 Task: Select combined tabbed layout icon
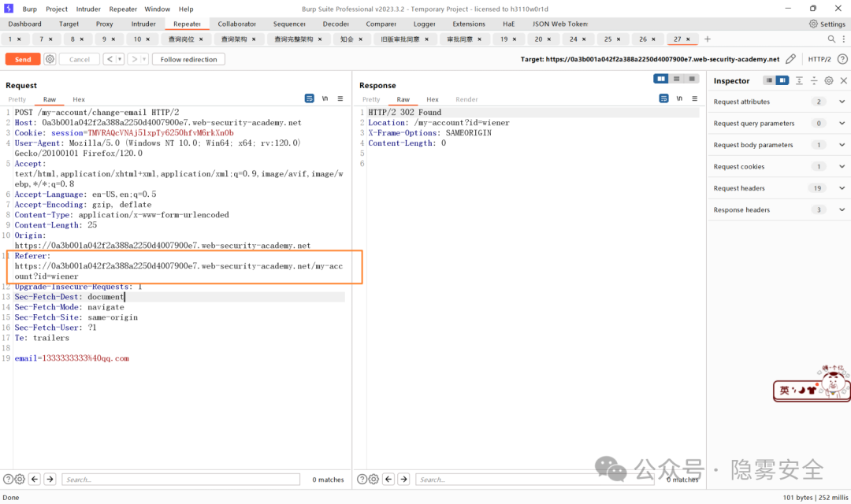coord(692,80)
